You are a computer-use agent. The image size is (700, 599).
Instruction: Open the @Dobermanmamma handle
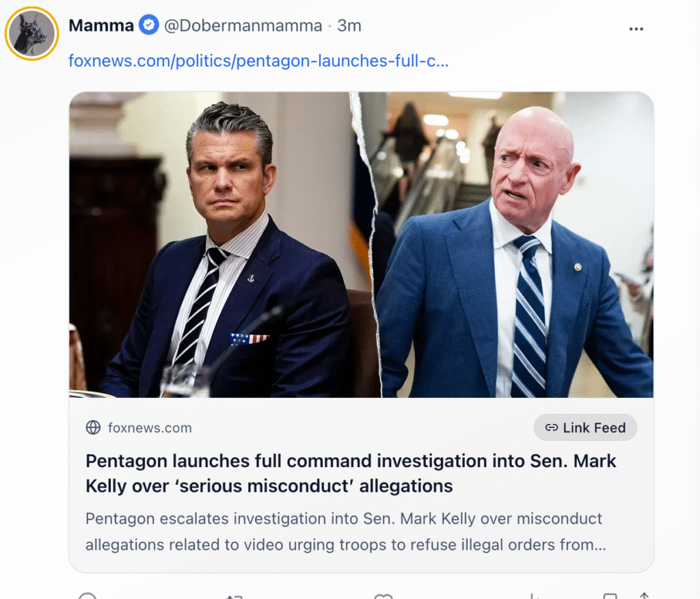click(243, 26)
